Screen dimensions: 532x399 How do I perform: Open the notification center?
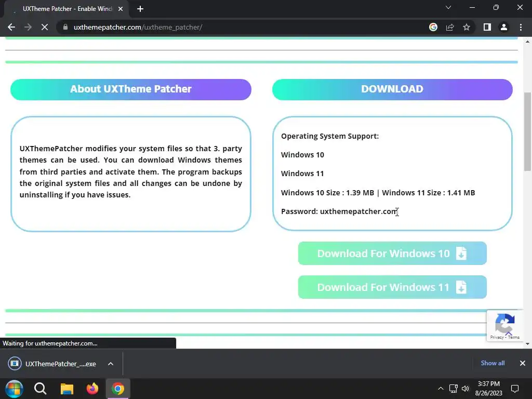pos(515,389)
